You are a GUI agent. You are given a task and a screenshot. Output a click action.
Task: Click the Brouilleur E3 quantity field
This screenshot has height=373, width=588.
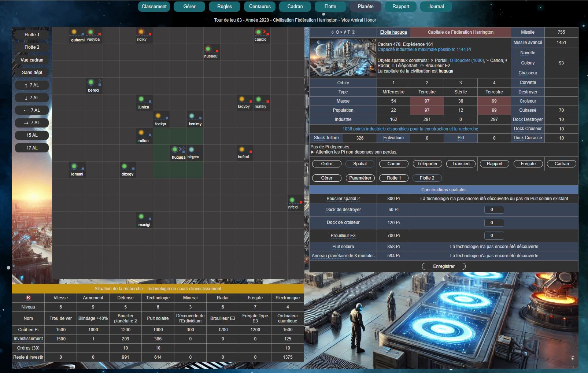(494, 236)
